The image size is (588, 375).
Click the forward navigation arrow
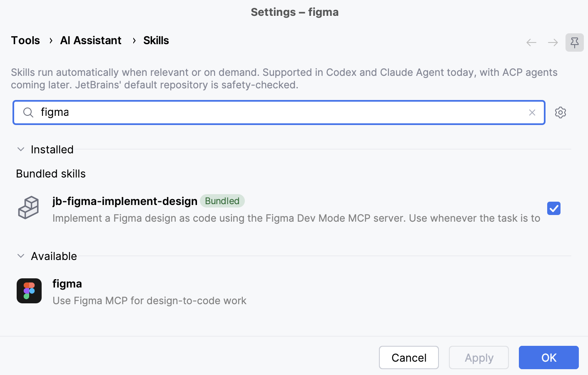click(553, 42)
